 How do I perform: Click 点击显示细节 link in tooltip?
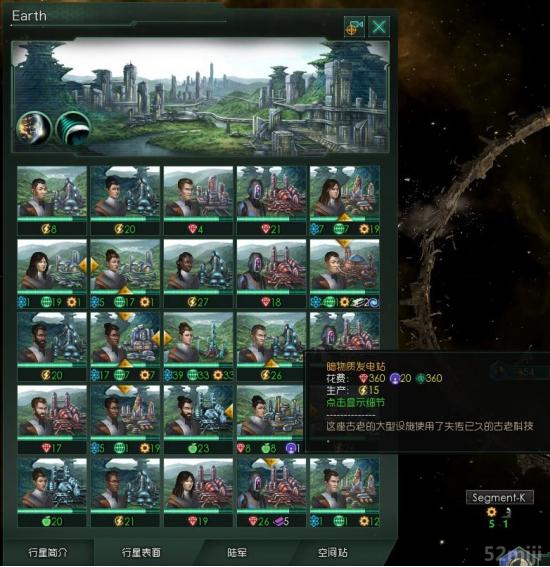coord(355,402)
